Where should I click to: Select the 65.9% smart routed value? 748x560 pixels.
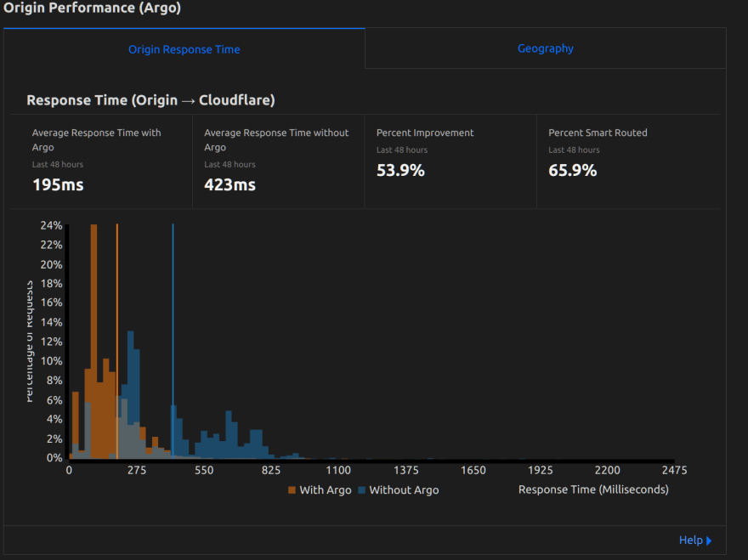click(572, 170)
